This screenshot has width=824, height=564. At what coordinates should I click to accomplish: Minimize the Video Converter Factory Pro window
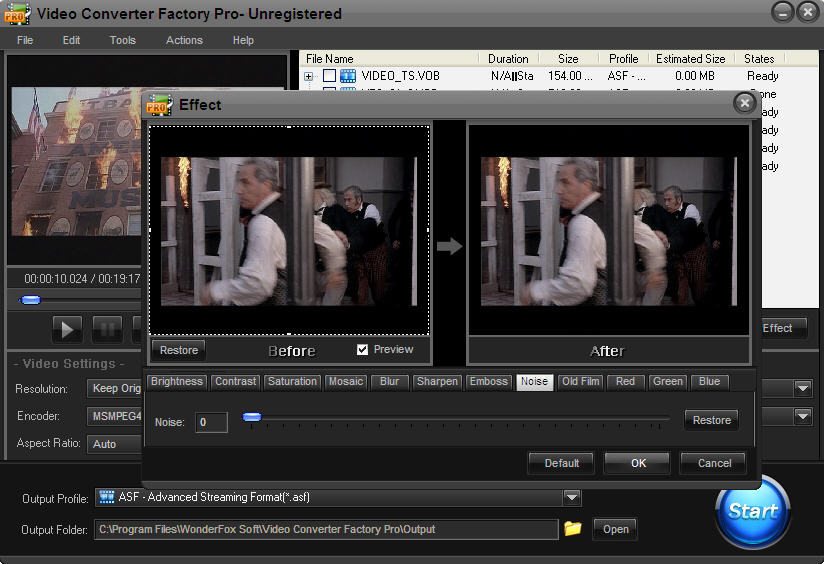(782, 12)
